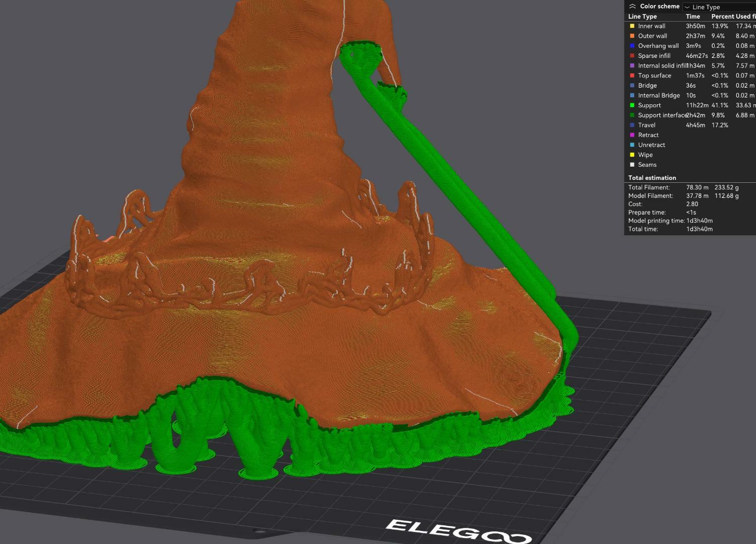Click the Top surface red square

(x=632, y=76)
